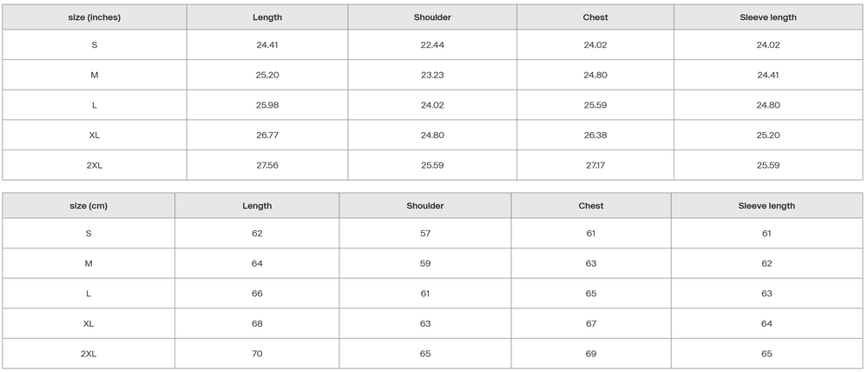
Task: Select the 27.17 chest value for size 2XL
Action: tap(595, 165)
